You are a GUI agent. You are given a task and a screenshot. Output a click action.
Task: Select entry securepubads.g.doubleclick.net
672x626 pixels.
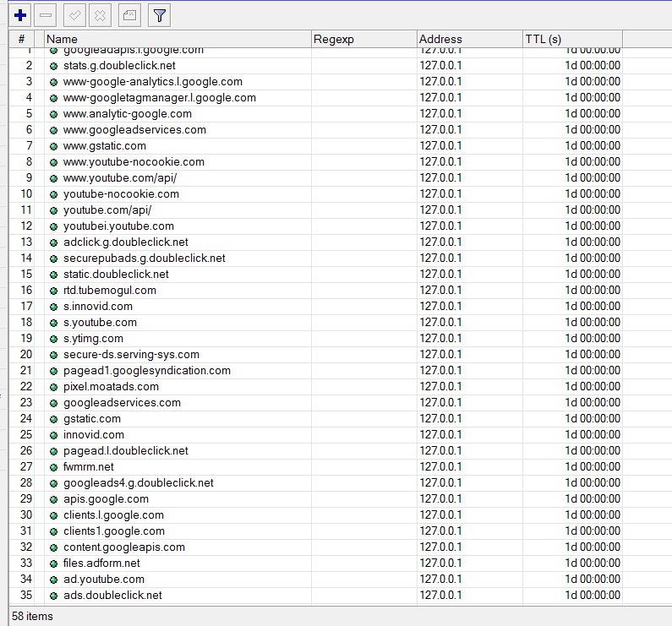145,258
